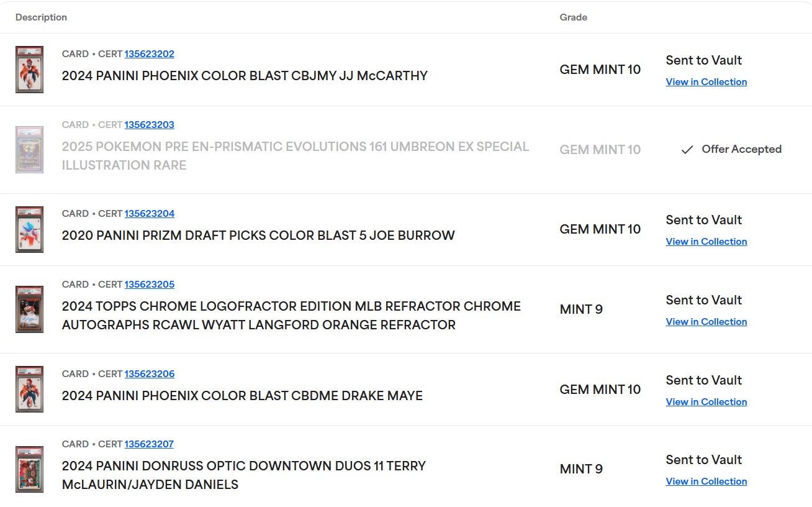Image resolution: width=812 pixels, height=507 pixels.
Task: View Terry McLaurin/Jayden Daniels card in Collection
Action: (706, 482)
